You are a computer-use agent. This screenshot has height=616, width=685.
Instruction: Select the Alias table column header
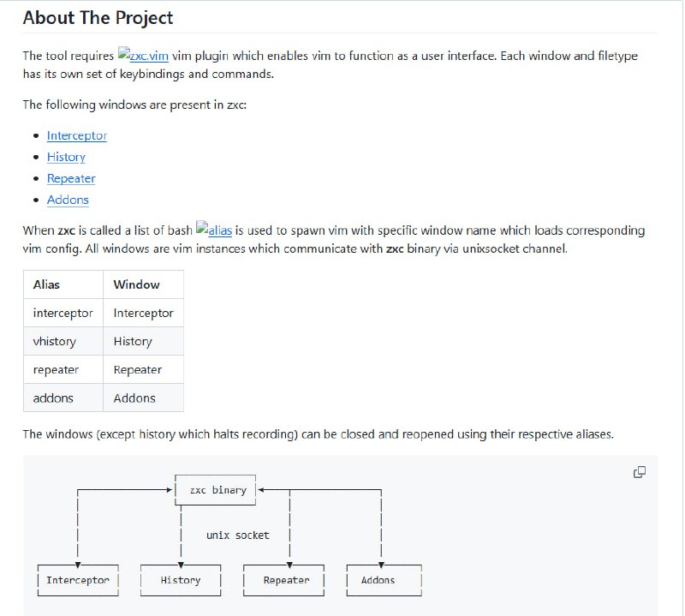46,284
